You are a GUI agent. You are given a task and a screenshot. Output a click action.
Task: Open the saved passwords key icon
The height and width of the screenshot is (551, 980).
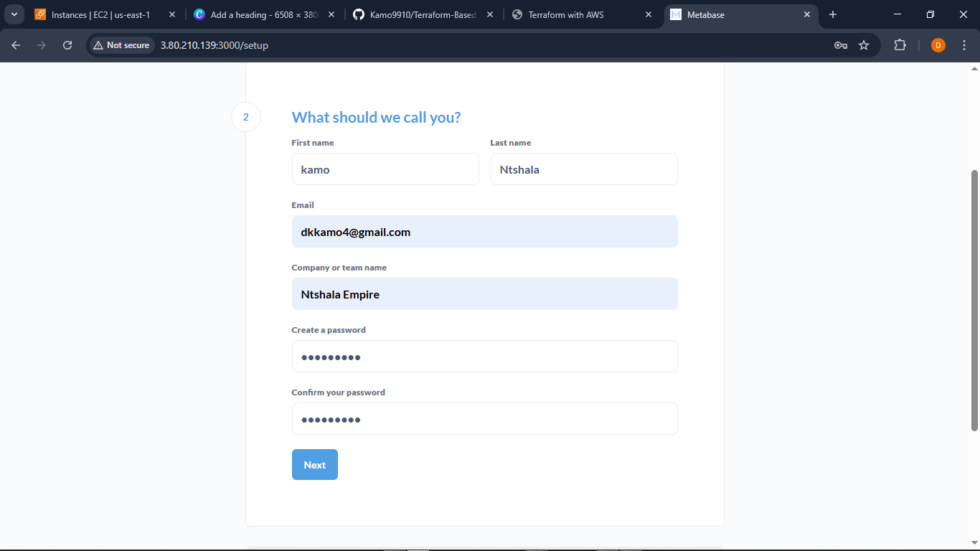coord(841,45)
